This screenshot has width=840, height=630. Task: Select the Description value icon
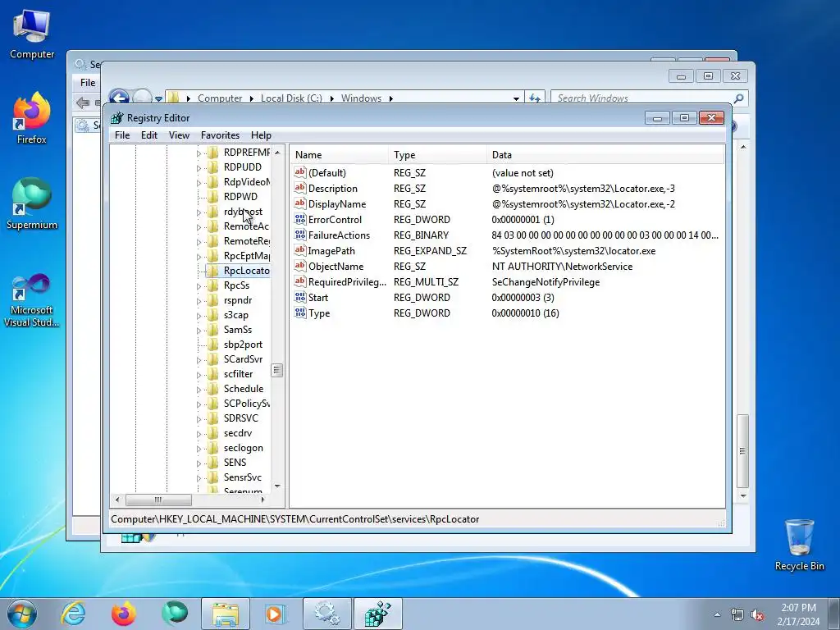300,188
